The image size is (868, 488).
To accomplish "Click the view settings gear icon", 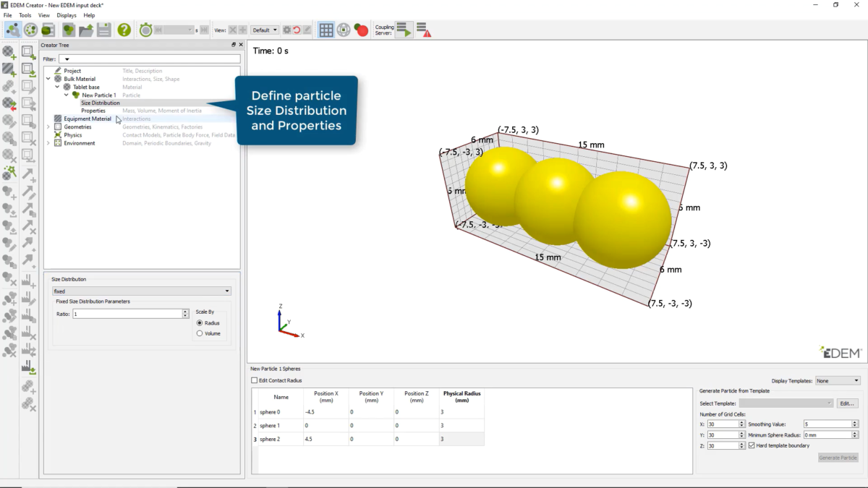I will click(287, 30).
